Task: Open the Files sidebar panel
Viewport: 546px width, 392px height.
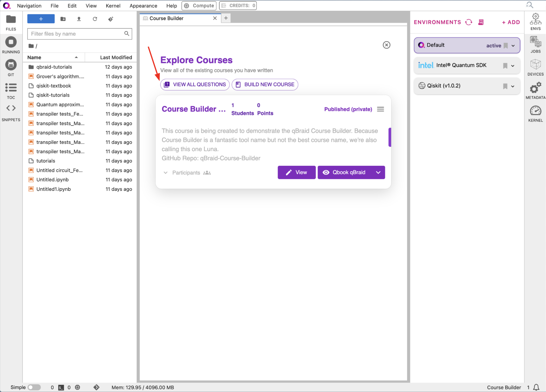Action: click(11, 23)
